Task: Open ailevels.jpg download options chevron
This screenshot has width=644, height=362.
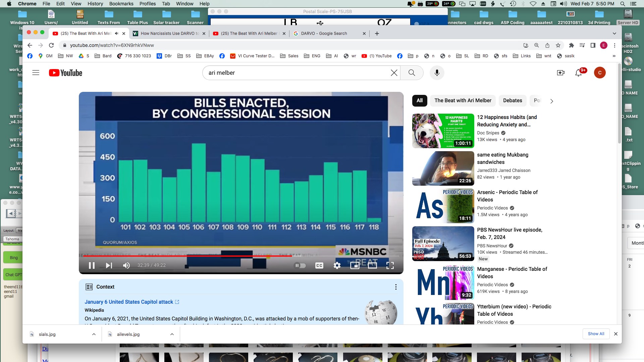Action: 172,334
